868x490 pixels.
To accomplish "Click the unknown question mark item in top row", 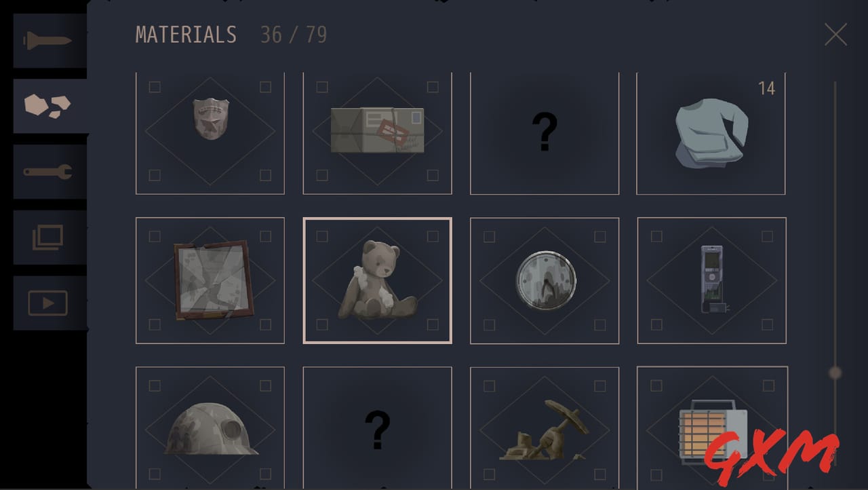I will [545, 133].
